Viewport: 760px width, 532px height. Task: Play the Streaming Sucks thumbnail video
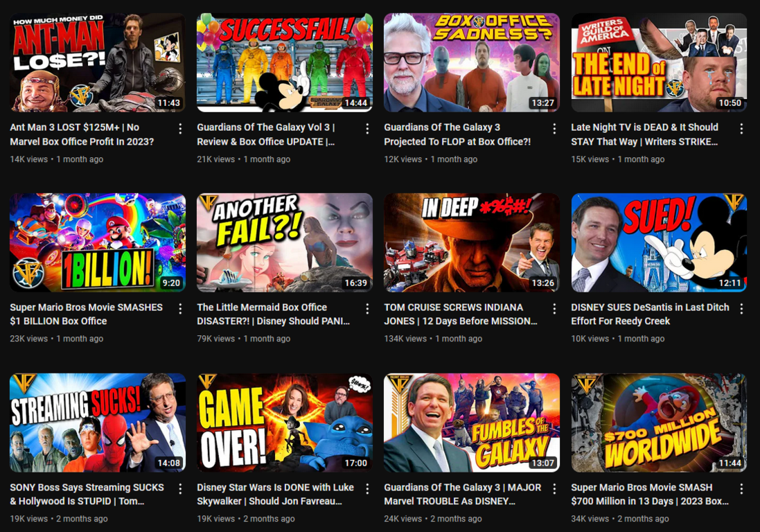(x=98, y=423)
